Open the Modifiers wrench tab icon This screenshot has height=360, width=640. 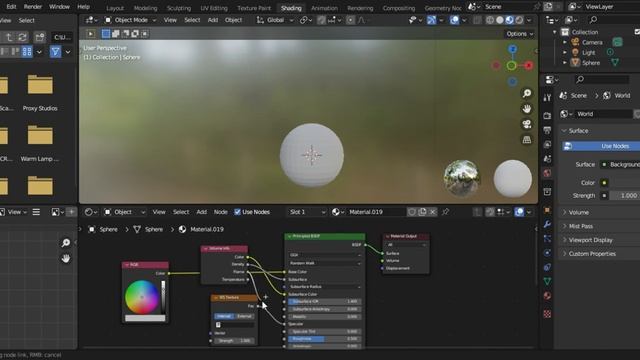pos(547,224)
